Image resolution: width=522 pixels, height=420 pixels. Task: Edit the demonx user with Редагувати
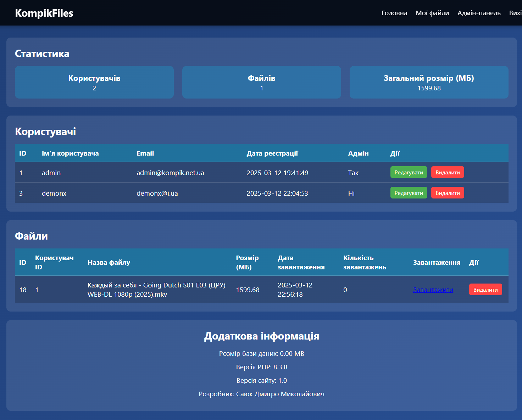point(409,193)
